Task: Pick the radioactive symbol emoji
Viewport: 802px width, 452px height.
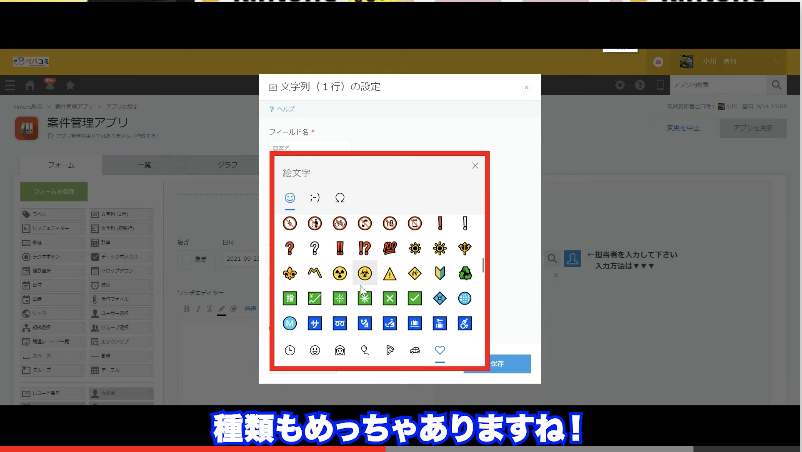Action: 339,273
